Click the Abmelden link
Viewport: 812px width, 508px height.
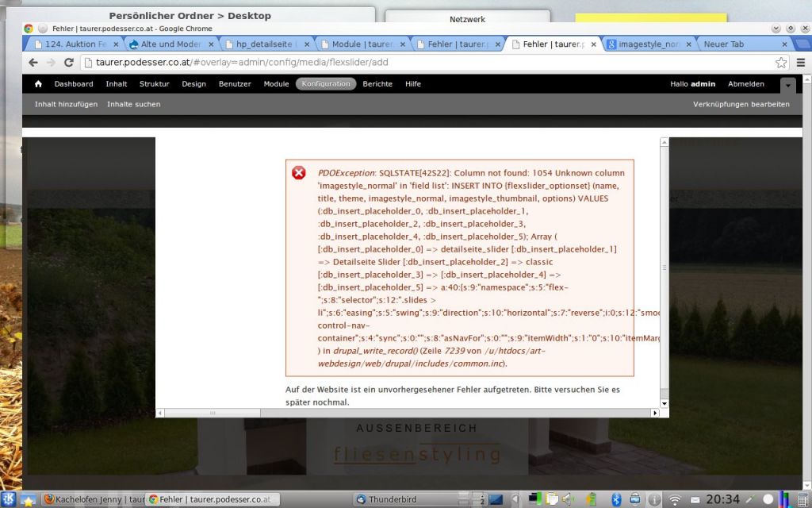tap(745, 84)
